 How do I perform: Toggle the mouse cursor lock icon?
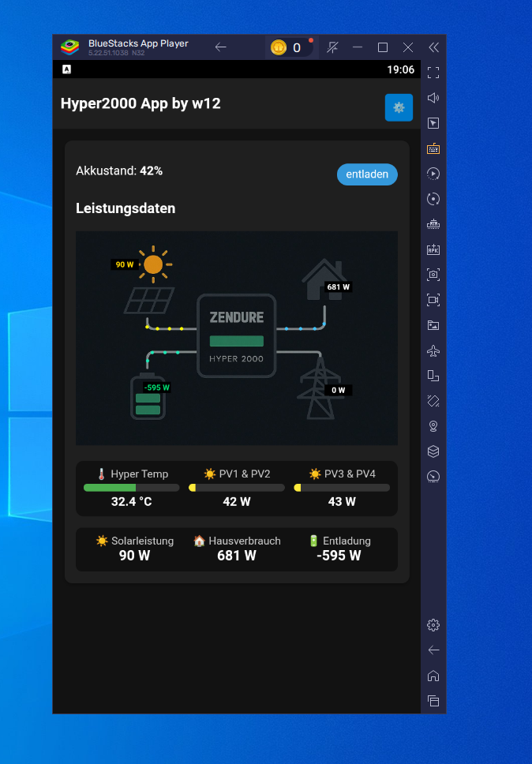[x=433, y=123]
